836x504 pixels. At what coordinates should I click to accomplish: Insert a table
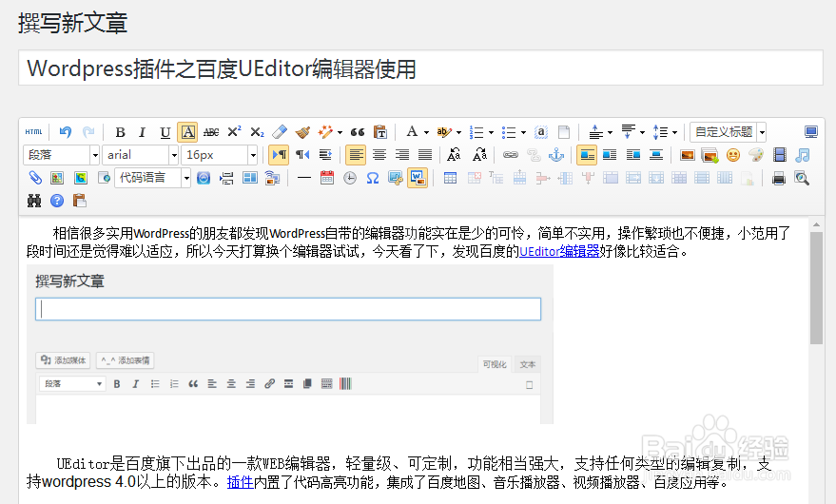tap(450, 178)
